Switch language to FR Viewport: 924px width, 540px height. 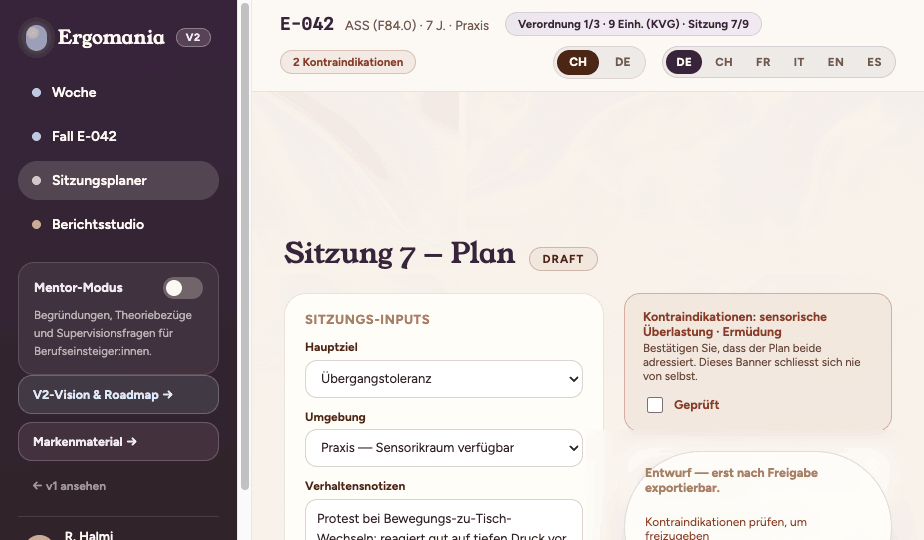click(763, 62)
